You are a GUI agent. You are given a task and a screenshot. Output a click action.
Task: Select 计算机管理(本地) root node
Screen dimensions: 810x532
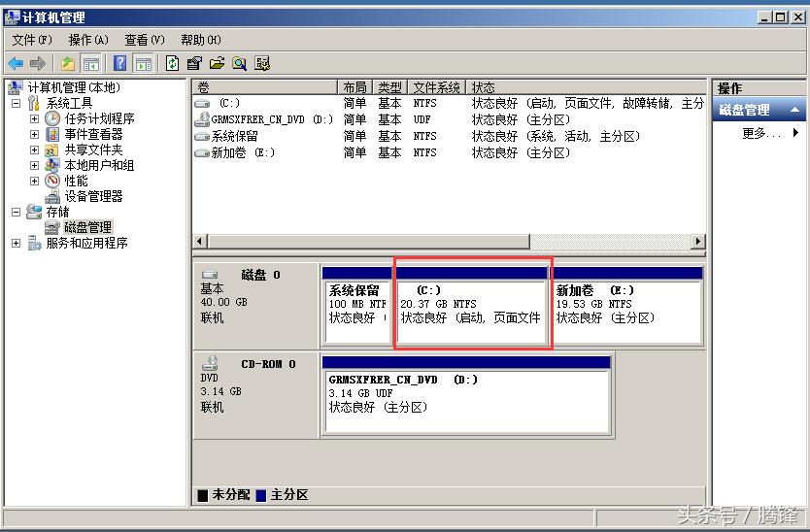(x=74, y=87)
